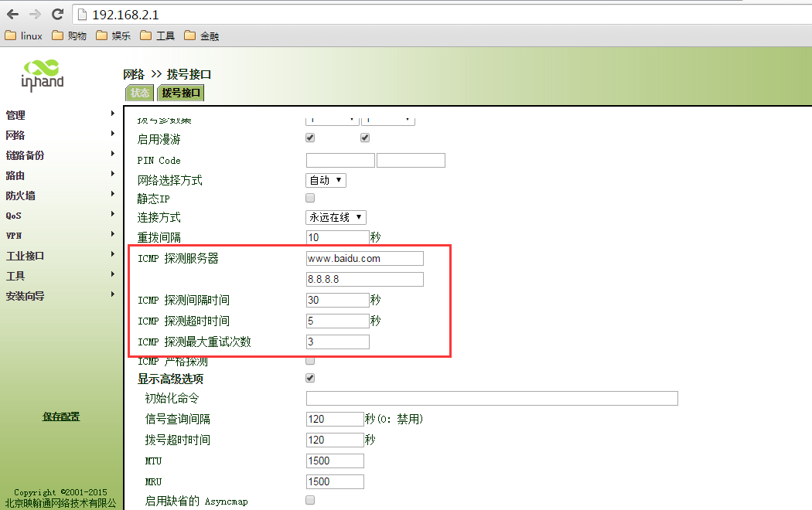
Task: Uncheck the 显示高级选项 checkbox
Action: (311, 379)
